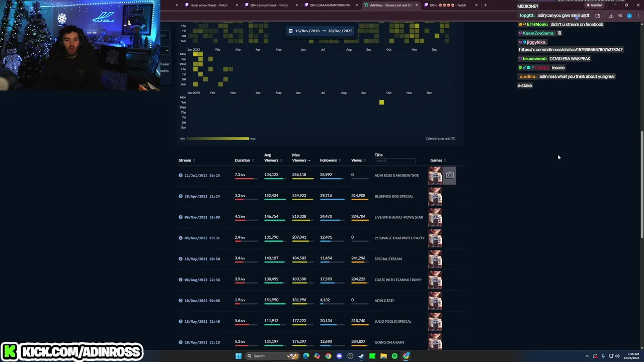Sort table by Duration column
This screenshot has height=362, width=644.
(244, 160)
